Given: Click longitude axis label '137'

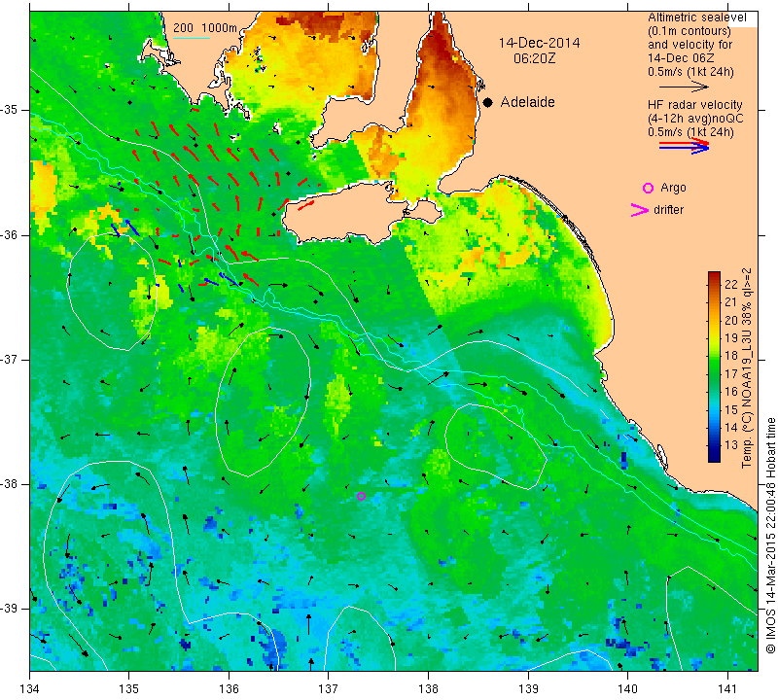Looking at the screenshot, I should [x=329, y=689].
